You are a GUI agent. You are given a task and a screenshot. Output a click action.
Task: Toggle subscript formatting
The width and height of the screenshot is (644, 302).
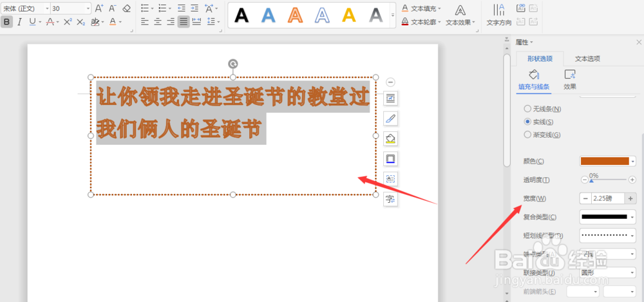(x=81, y=22)
